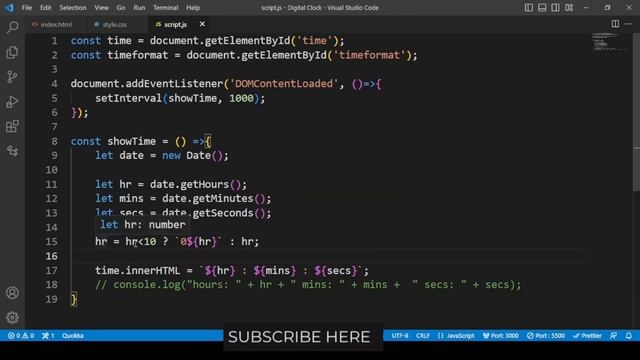Image resolution: width=640 pixels, height=360 pixels.
Task: Open the Run menu
Action: tap(139, 7)
